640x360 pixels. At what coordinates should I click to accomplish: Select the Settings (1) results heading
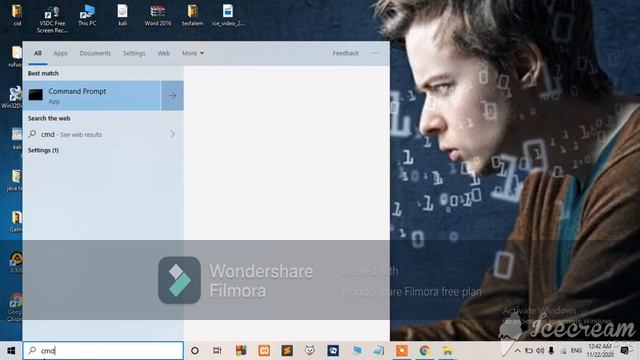point(43,150)
